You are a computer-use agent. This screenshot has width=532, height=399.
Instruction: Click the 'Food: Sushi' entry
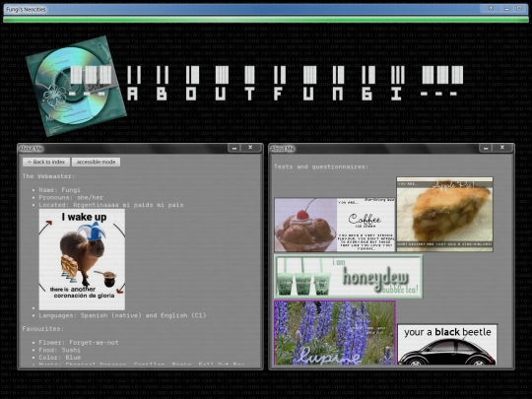point(60,350)
